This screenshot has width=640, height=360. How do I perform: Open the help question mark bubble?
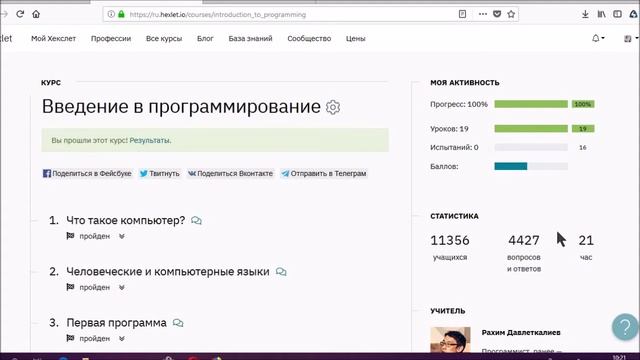click(x=625, y=327)
